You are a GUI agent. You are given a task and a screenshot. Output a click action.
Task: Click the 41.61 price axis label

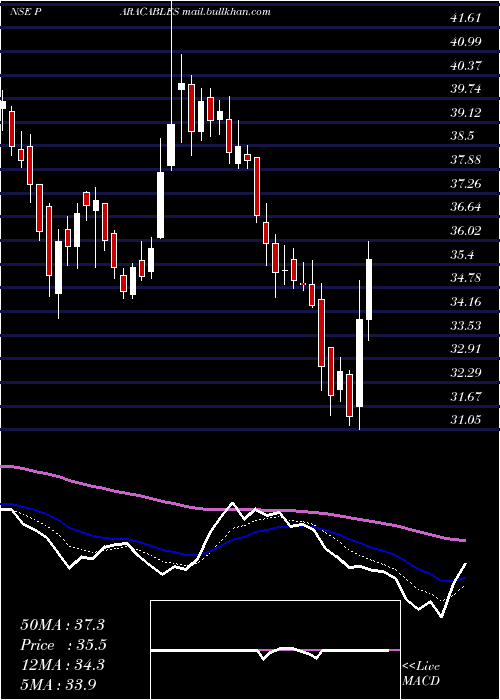coord(466,18)
